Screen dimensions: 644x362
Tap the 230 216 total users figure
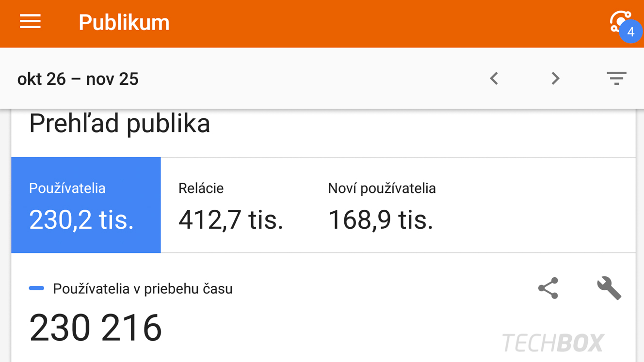[x=96, y=328]
